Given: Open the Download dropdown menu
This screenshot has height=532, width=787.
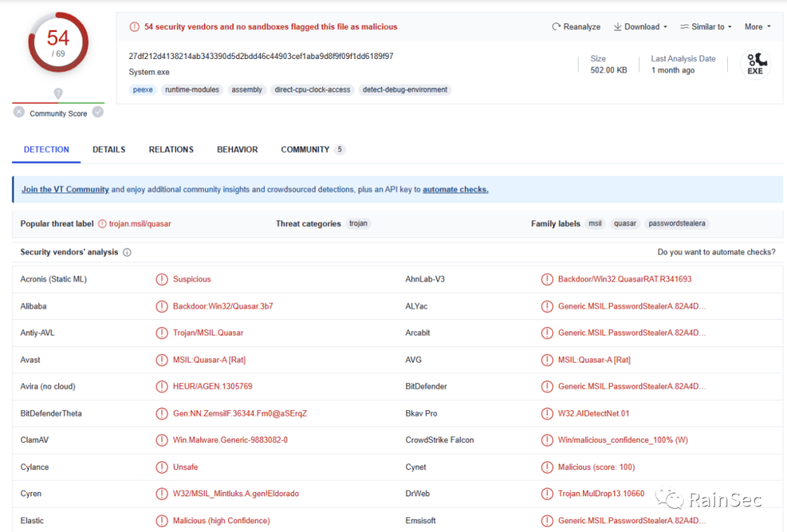Looking at the screenshot, I should pos(641,26).
